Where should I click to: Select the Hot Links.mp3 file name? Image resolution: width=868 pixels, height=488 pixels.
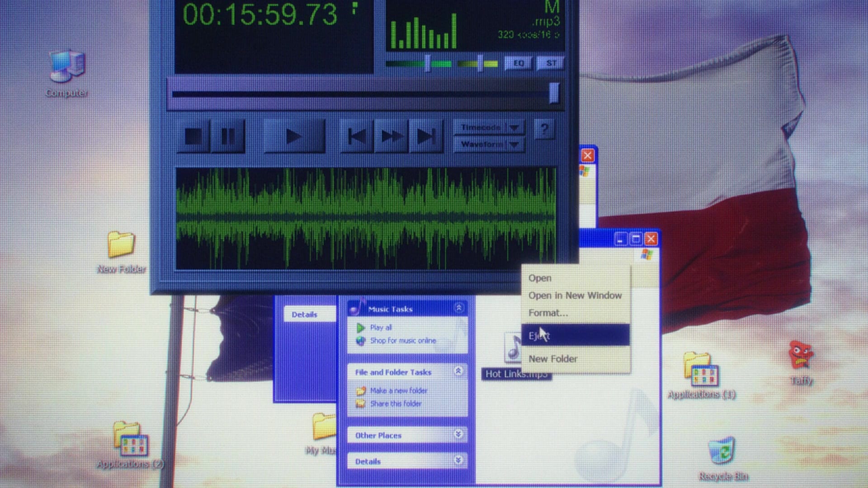click(516, 374)
